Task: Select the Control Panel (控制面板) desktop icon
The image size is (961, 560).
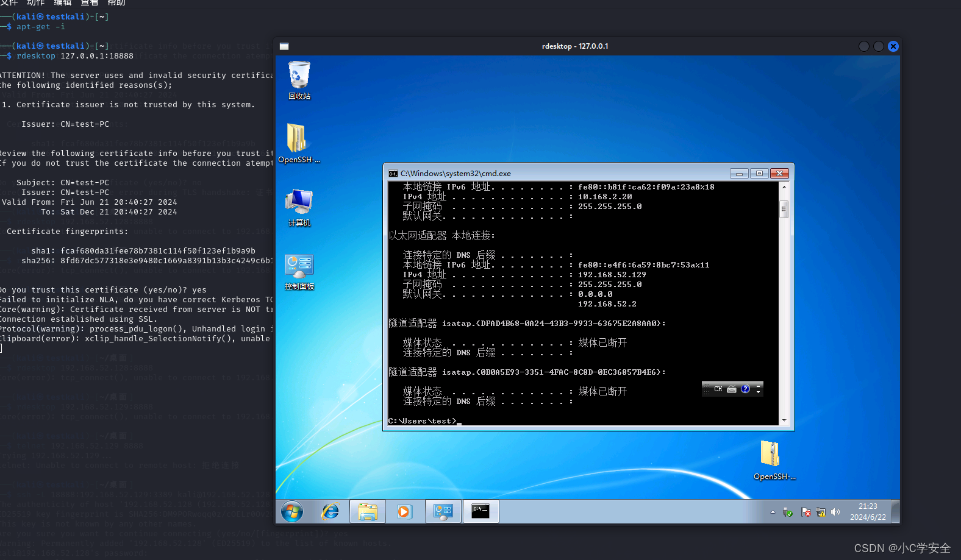Action: [x=299, y=272]
